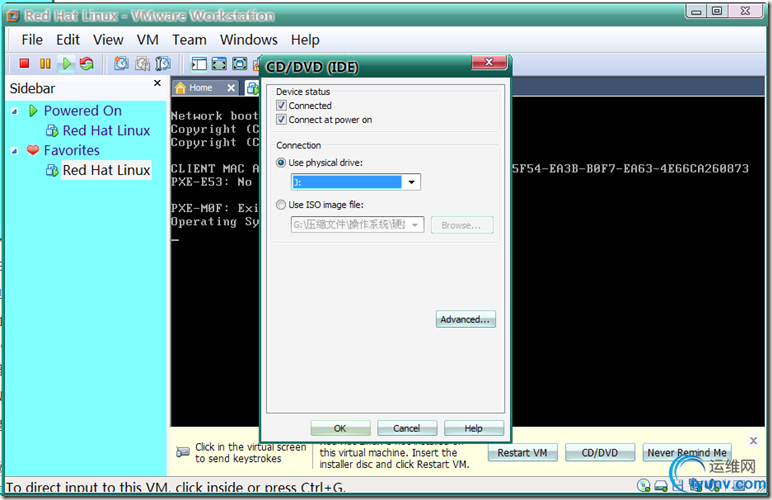
Task: Select Red Hat Linux under Powered On
Action: (x=106, y=130)
